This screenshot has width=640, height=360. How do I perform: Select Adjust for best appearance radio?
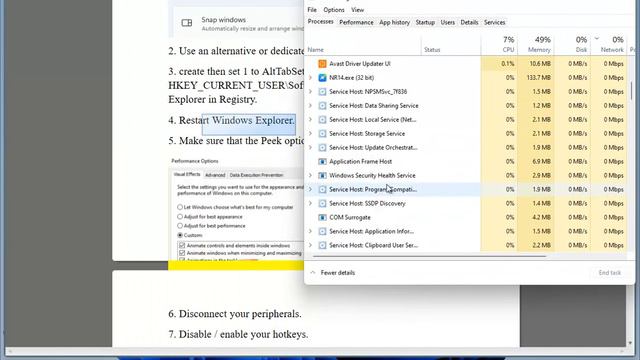(180, 217)
